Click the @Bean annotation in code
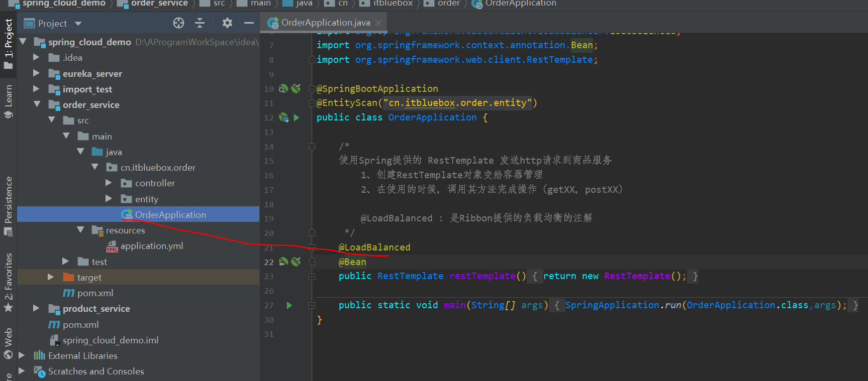Viewport: 868px width, 381px height. click(x=352, y=262)
